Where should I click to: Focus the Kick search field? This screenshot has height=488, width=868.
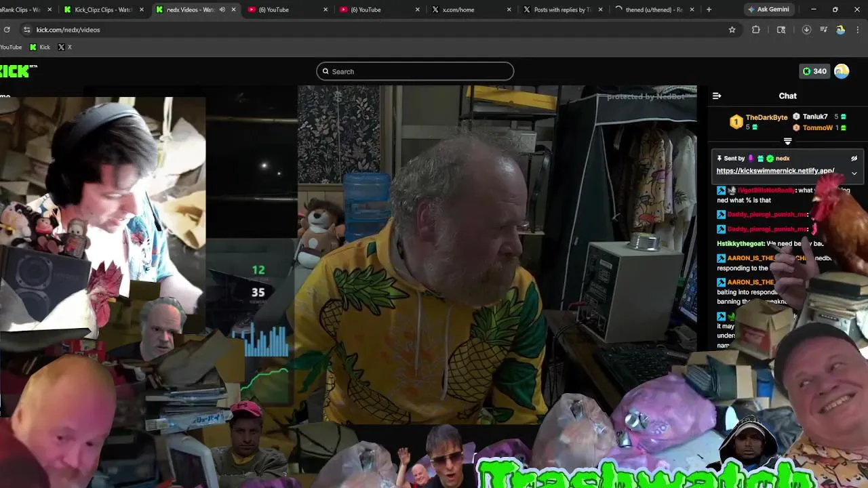tap(415, 71)
